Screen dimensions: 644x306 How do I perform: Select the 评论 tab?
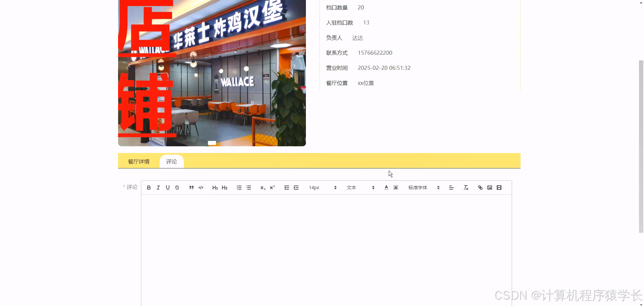click(x=171, y=161)
